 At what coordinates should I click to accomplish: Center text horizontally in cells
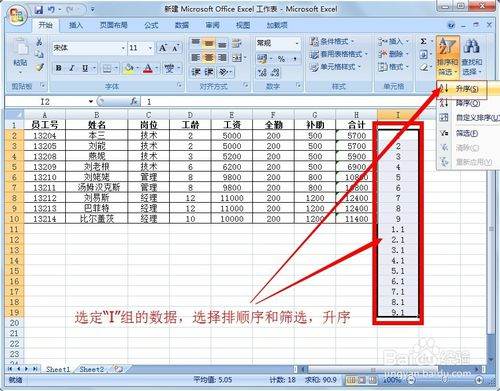coord(209,57)
